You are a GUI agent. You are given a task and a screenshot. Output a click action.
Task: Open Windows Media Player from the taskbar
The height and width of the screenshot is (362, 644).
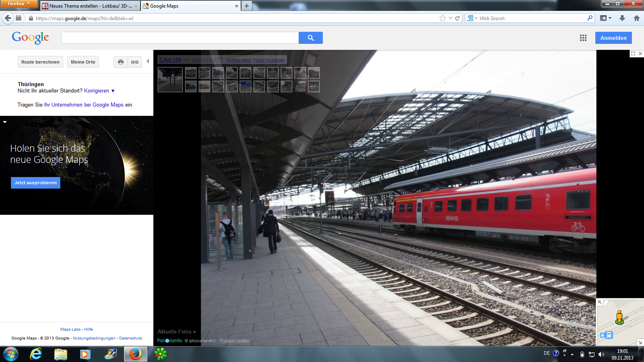(85, 354)
